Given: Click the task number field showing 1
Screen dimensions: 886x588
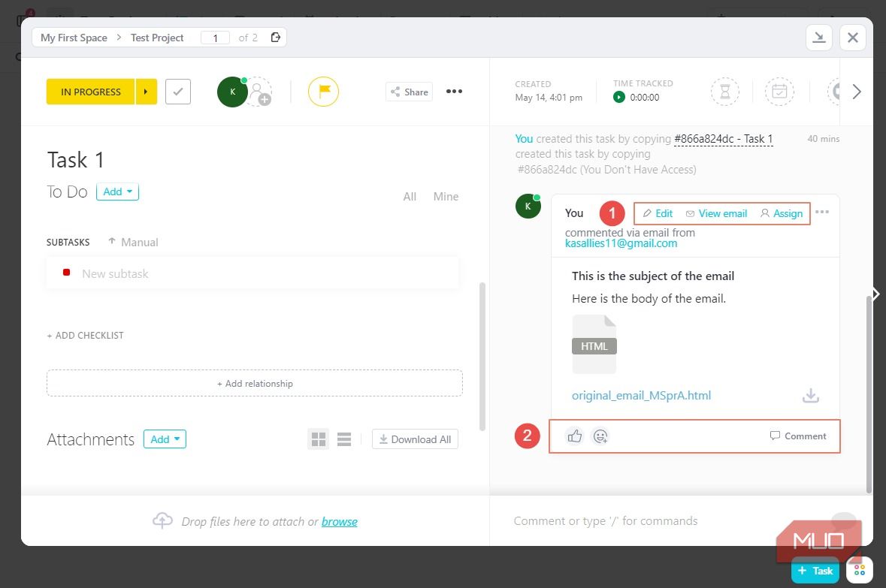Looking at the screenshot, I should (x=215, y=38).
